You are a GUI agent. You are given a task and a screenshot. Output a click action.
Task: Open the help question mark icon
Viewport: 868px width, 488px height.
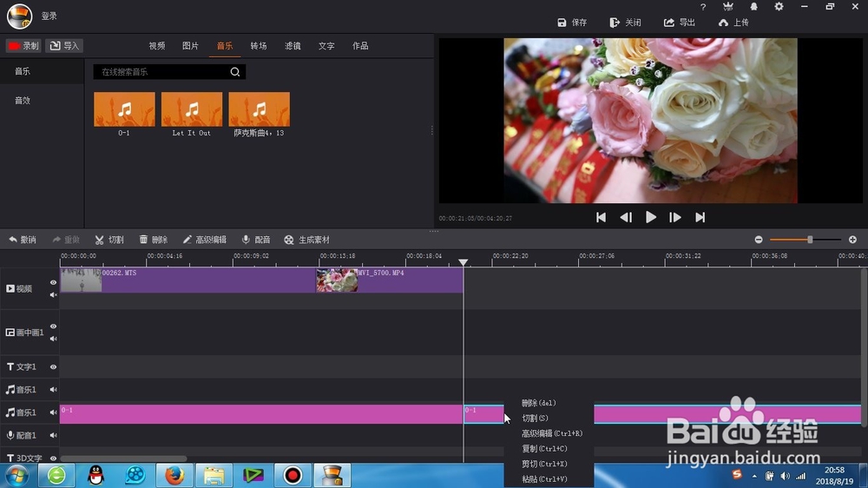tap(703, 7)
